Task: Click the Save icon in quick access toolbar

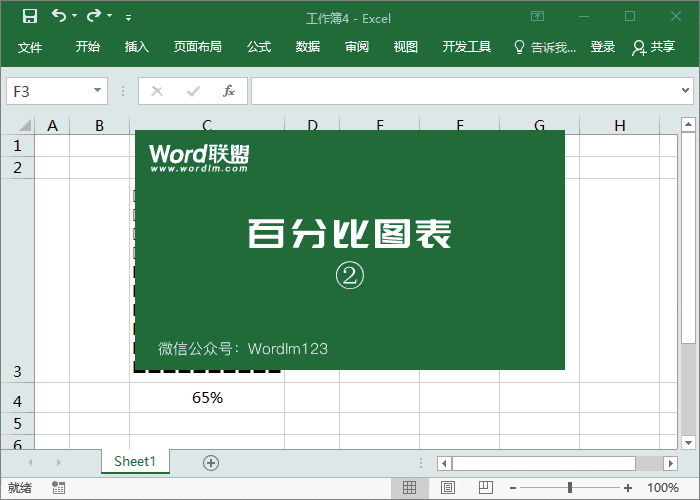Action: click(29, 16)
